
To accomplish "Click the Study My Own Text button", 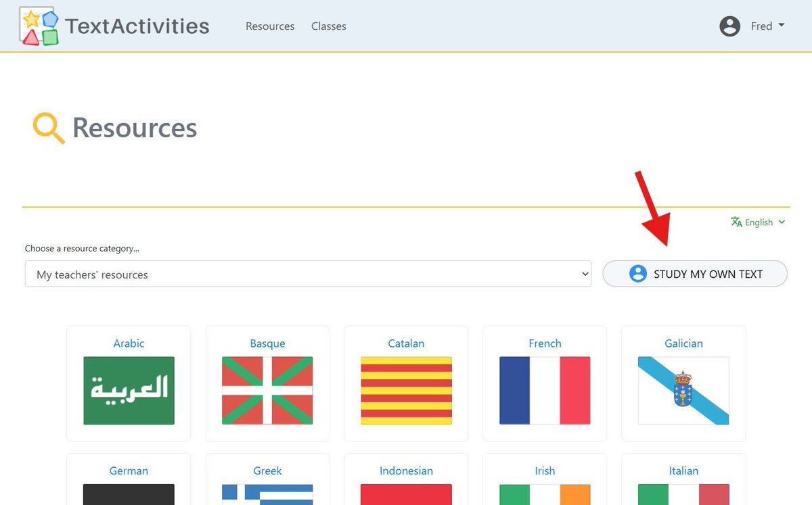I will (x=695, y=274).
